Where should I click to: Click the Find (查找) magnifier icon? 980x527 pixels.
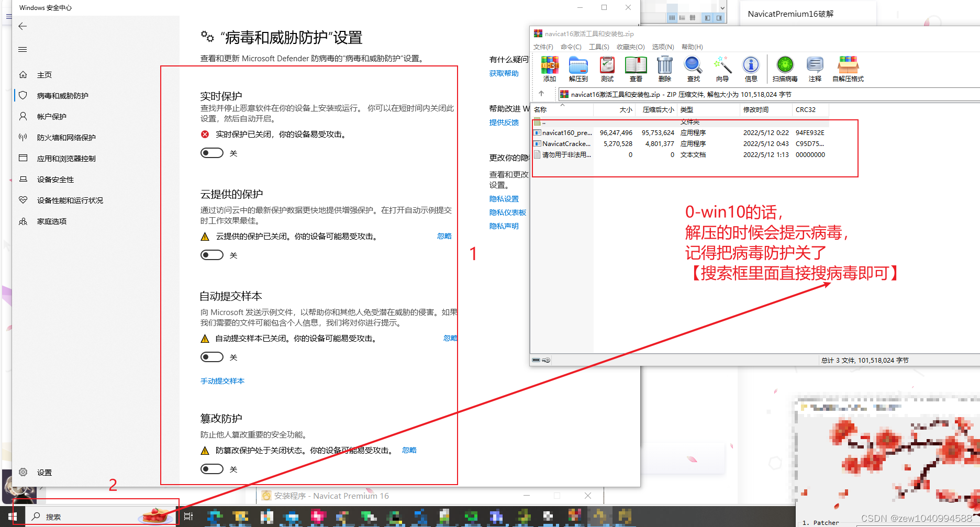[694, 69]
